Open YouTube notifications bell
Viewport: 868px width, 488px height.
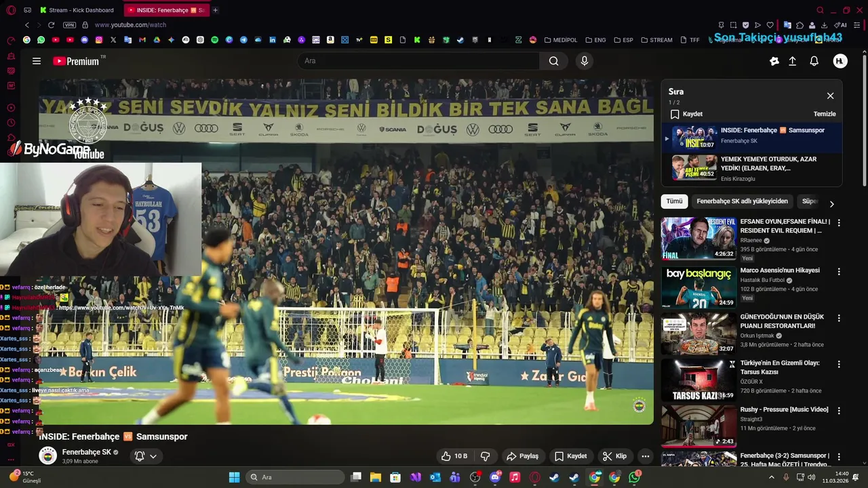coord(814,61)
